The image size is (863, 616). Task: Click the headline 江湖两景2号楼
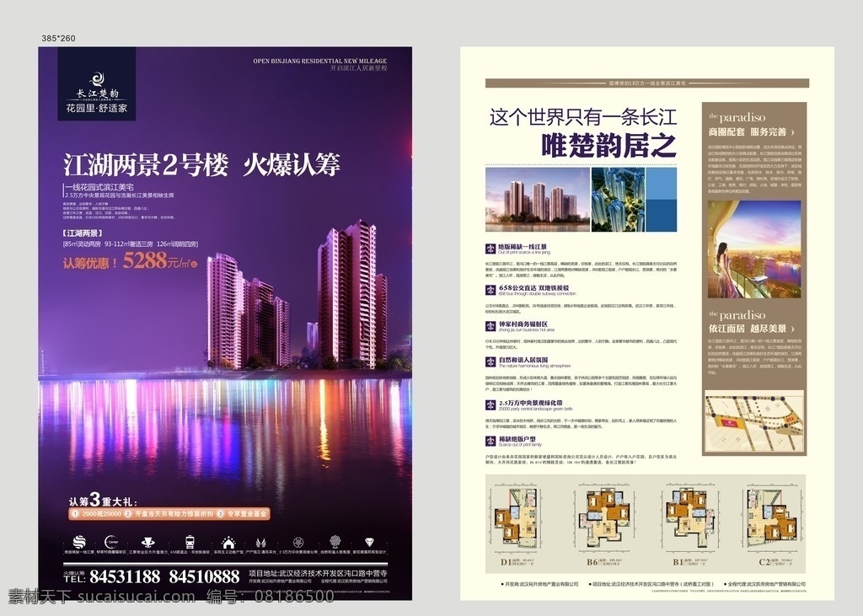pyautogui.click(x=146, y=164)
